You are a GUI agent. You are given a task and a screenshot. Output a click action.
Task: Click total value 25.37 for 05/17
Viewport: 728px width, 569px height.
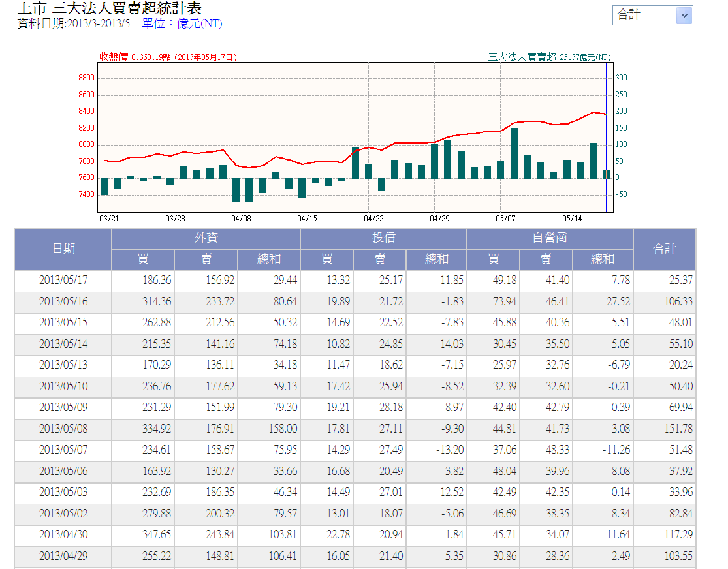point(680,280)
